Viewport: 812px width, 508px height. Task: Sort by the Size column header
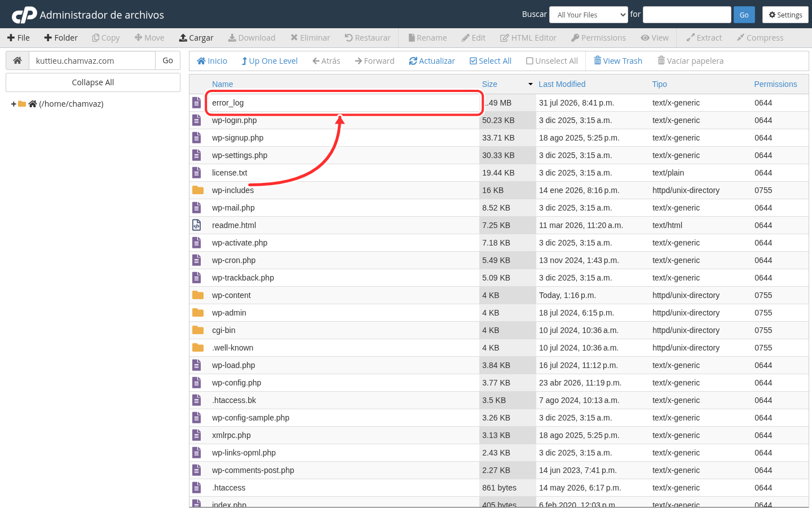pos(489,84)
